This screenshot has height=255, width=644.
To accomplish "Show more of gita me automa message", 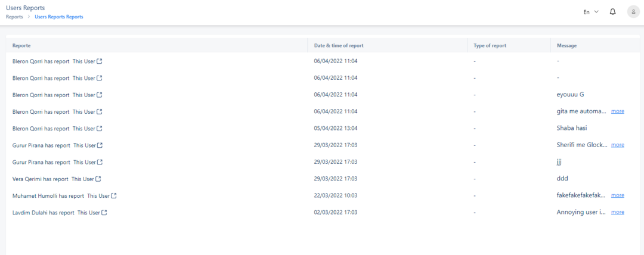I will click(618, 111).
